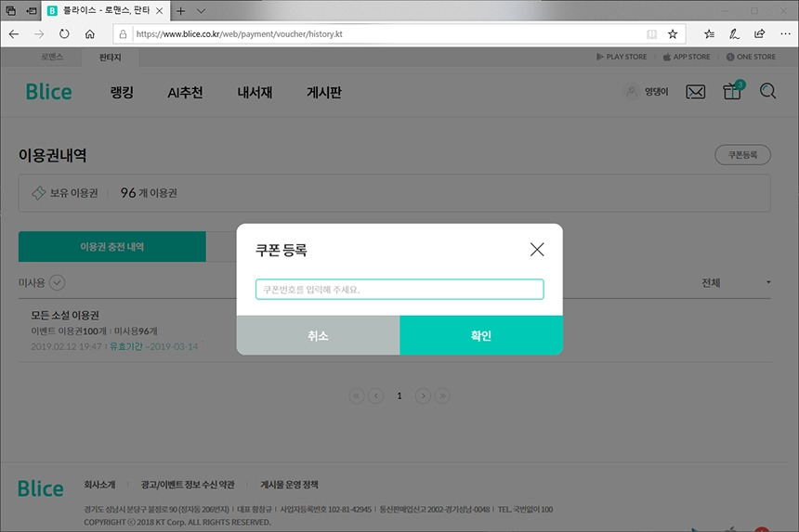Open ONE STORE link
This screenshot has width=799, height=532.
coord(751,57)
